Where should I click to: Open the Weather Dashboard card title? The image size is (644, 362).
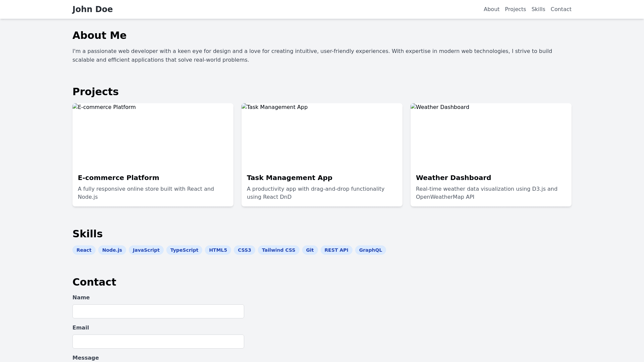453,178
